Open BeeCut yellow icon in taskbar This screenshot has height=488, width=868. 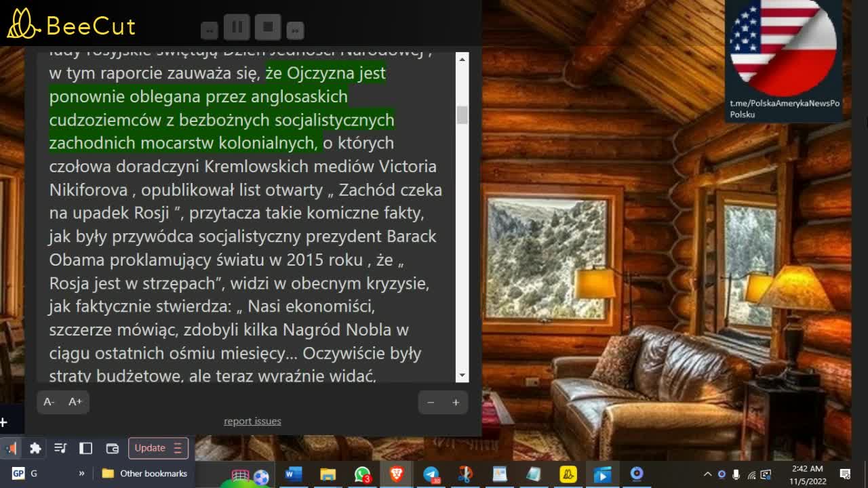(x=568, y=474)
